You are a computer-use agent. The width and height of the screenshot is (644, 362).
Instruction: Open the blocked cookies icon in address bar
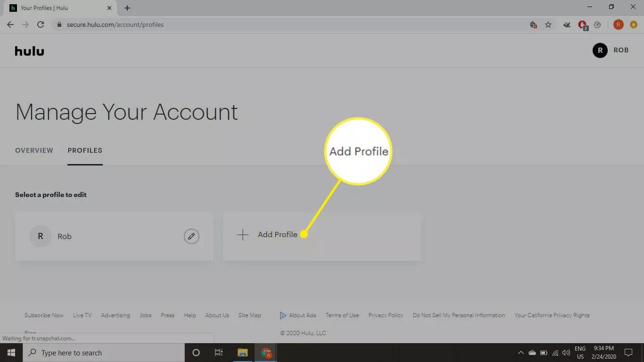[533, 25]
